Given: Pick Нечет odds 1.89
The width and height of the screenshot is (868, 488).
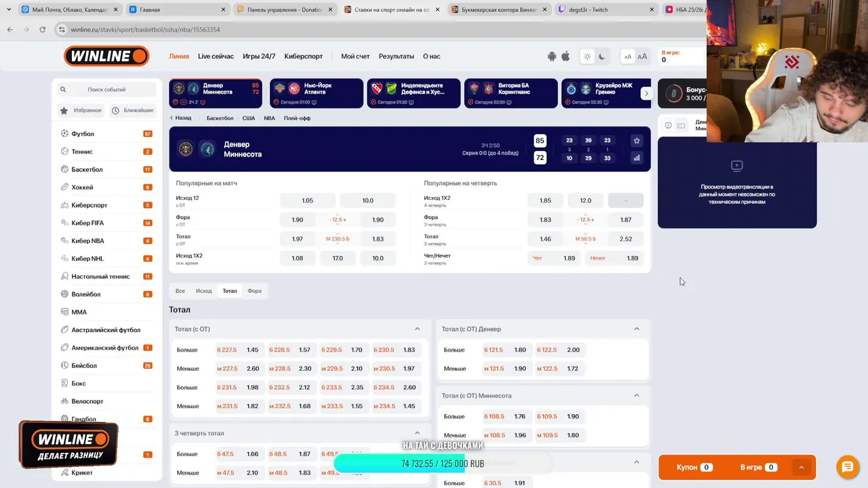Looking at the screenshot, I should tap(615, 258).
